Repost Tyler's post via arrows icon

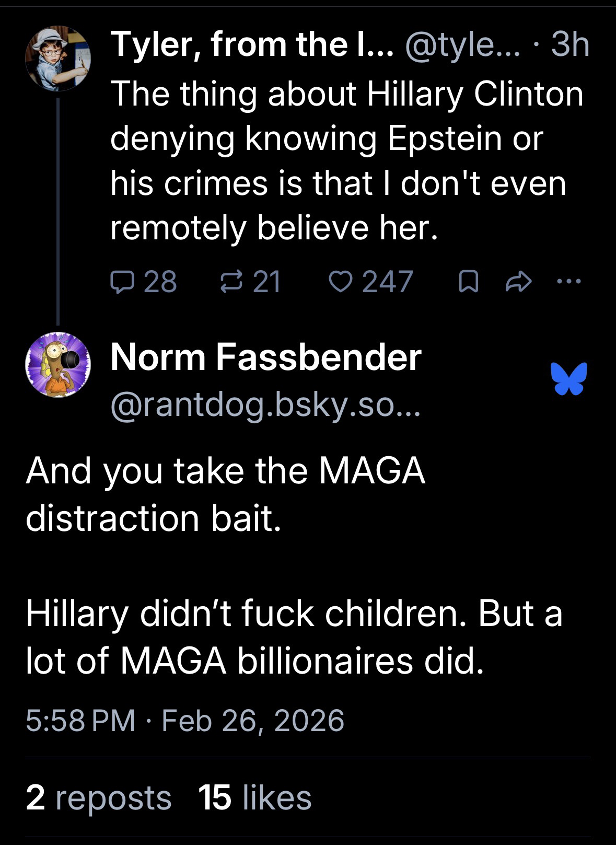coord(227,282)
